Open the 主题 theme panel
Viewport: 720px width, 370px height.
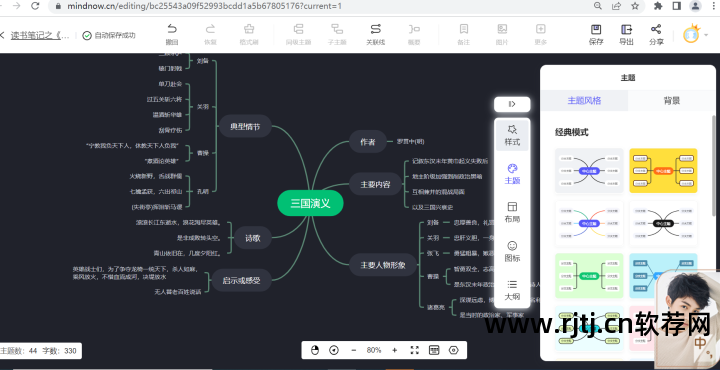512,174
